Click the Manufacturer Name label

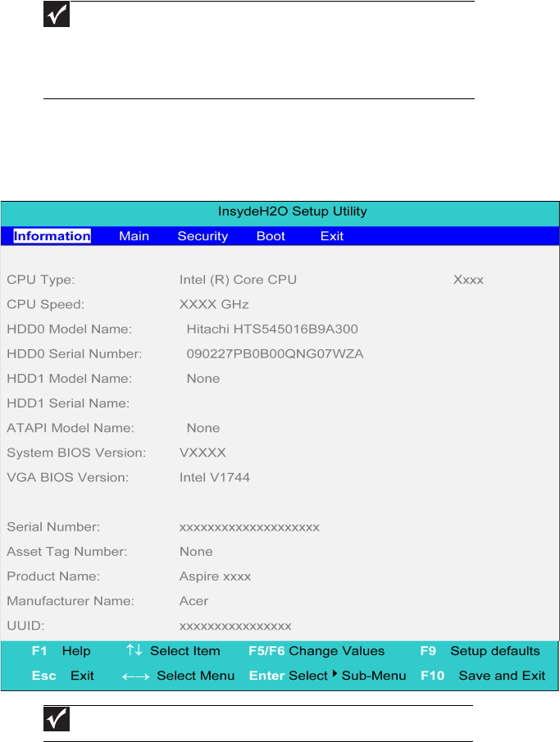(71, 601)
